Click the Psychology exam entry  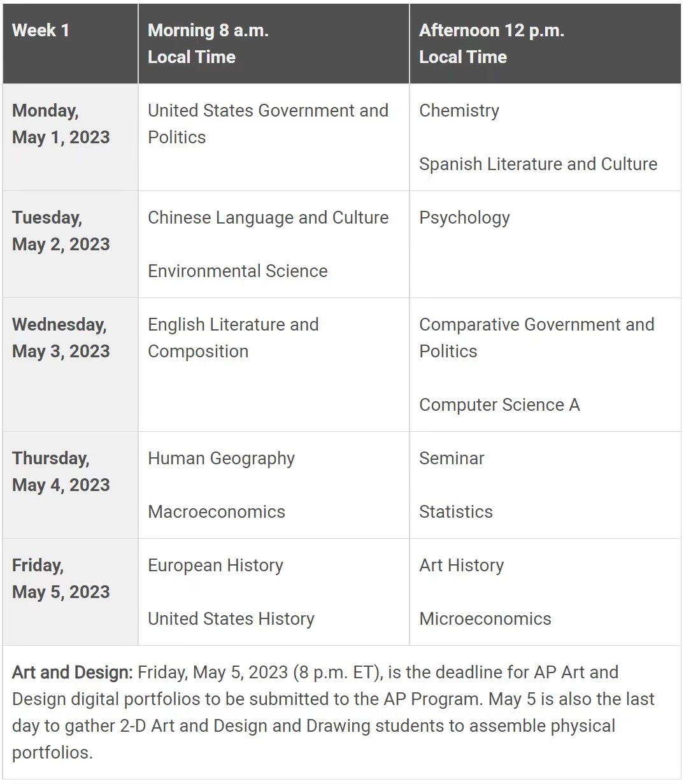[464, 218]
